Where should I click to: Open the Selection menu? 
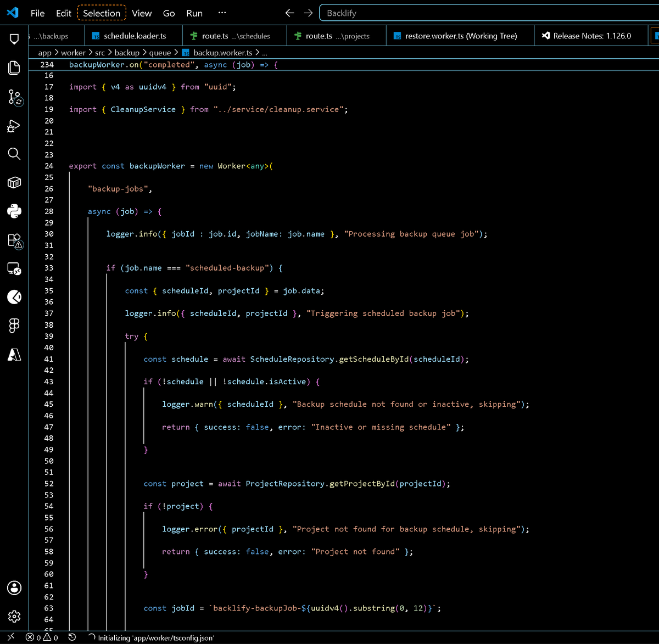coord(102,13)
